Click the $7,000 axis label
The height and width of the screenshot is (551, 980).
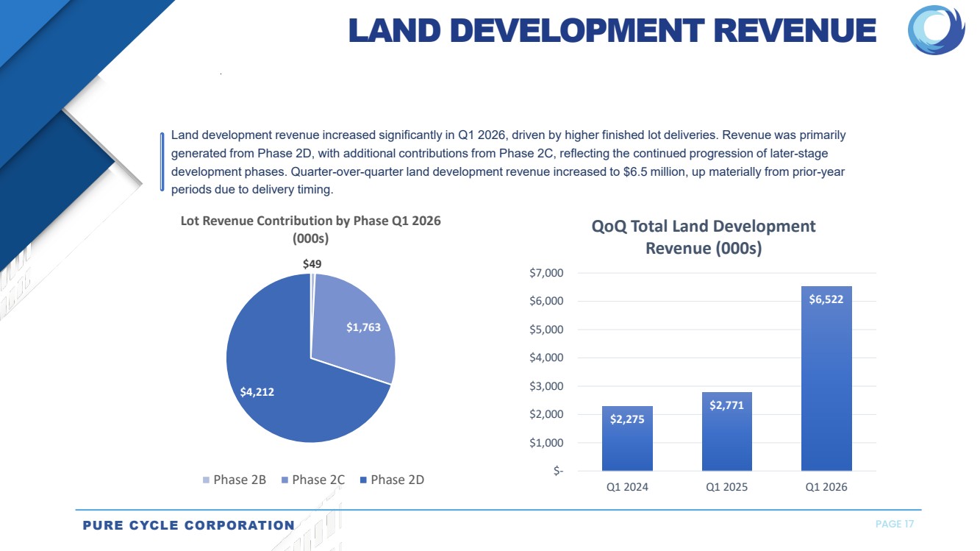(x=546, y=273)
